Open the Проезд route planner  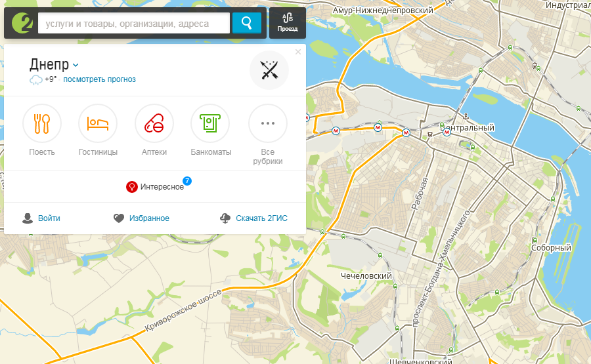[x=288, y=23]
